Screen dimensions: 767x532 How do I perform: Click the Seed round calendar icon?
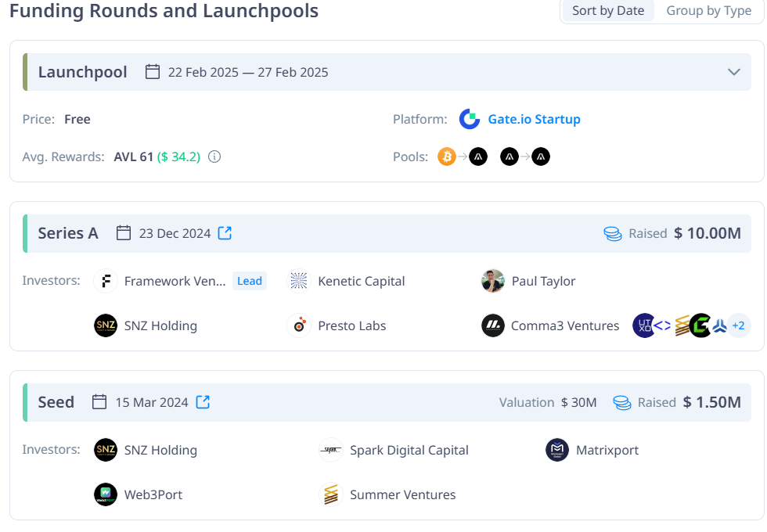point(99,402)
